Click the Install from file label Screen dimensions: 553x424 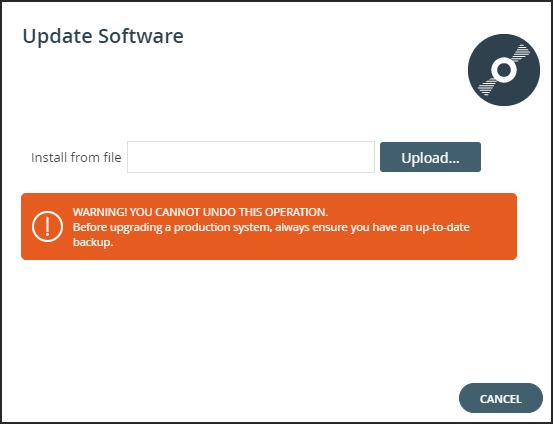[x=76, y=157]
